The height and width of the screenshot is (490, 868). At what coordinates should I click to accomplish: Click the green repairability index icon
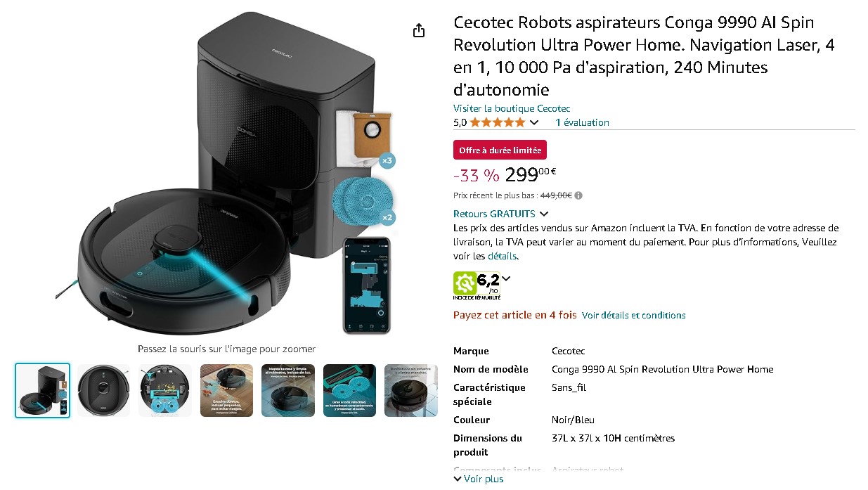[465, 283]
